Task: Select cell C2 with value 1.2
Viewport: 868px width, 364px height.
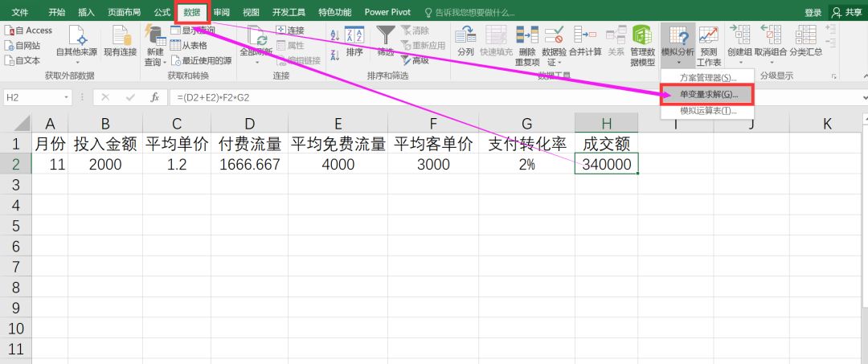Action: pos(177,164)
